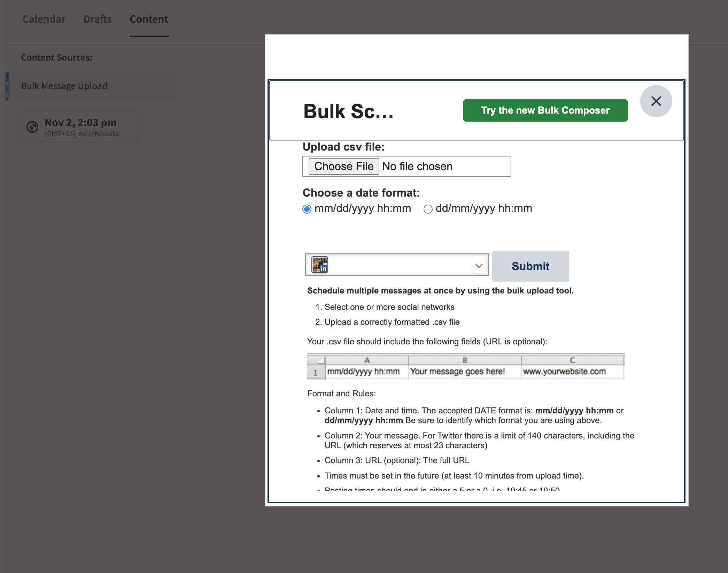Click the dd/mm/yyyy hh:mm label text

pyautogui.click(x=483, y=208)
